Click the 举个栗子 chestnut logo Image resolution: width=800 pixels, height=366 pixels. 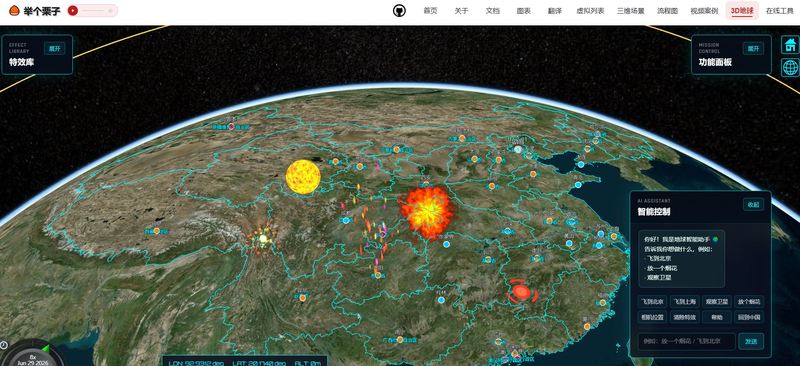35,11
